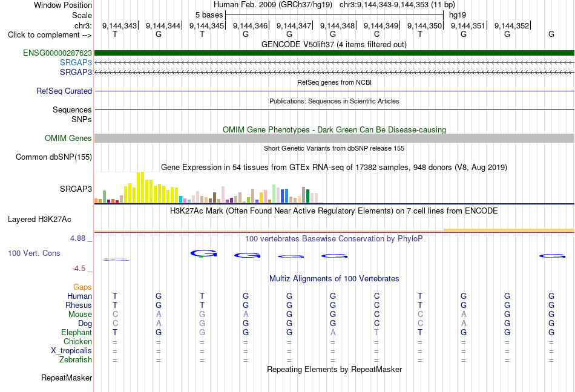Click the Scale label
This screenshot has height=392, width=575.
click(x=82, y=15)
